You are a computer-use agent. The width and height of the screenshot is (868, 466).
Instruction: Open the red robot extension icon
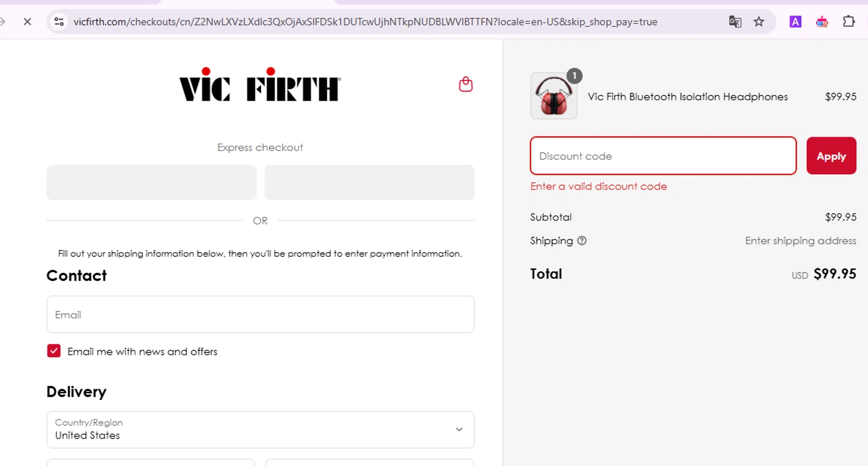[x=822, y=22]
